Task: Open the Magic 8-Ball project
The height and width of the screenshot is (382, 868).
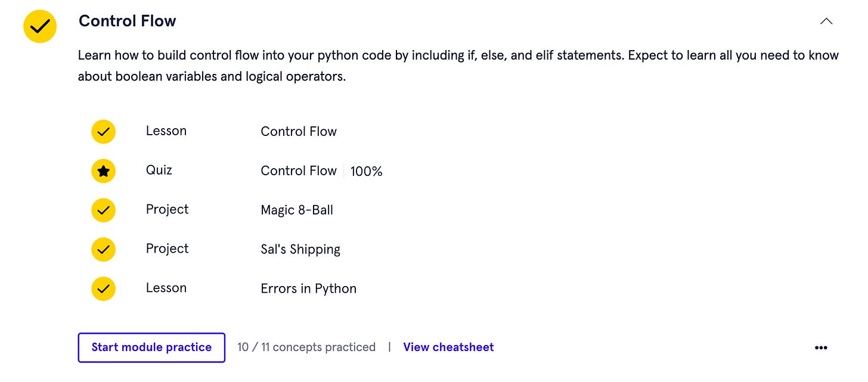Action: [297, 210]
